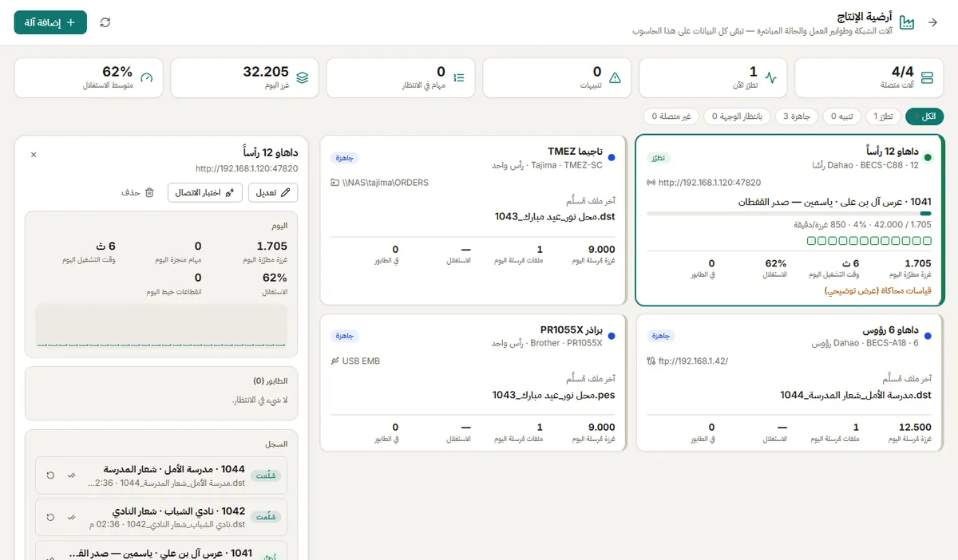Click the 1043_محل نور_عيد مبارك.pes file name
The width and height of the screenshot is (958, 560).
click(554, 395)
